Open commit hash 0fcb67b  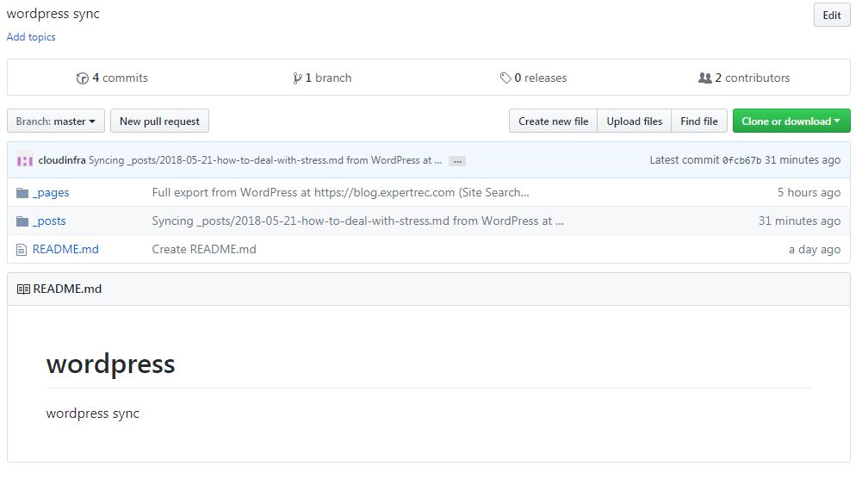(x=741, y=160)
